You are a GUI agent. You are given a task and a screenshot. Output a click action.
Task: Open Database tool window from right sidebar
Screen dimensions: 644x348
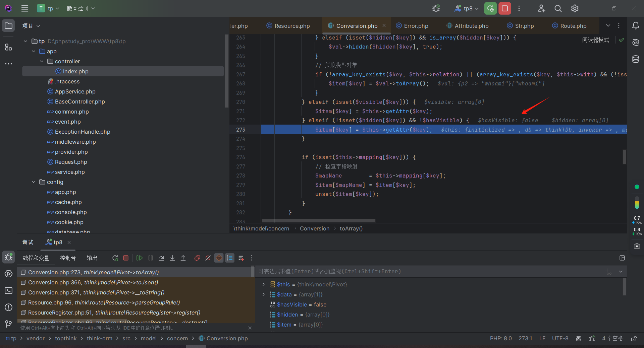(636, 59)
